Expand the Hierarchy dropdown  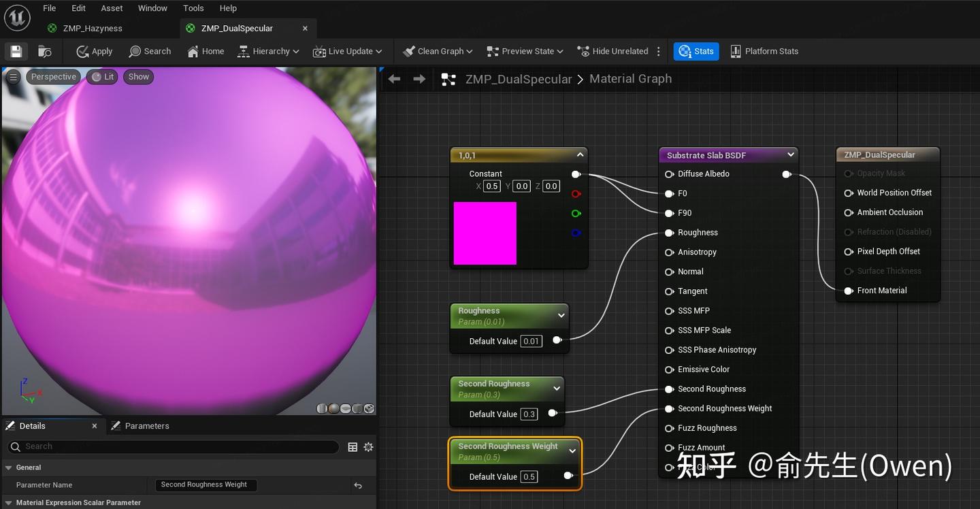click(x=268, y=51)
